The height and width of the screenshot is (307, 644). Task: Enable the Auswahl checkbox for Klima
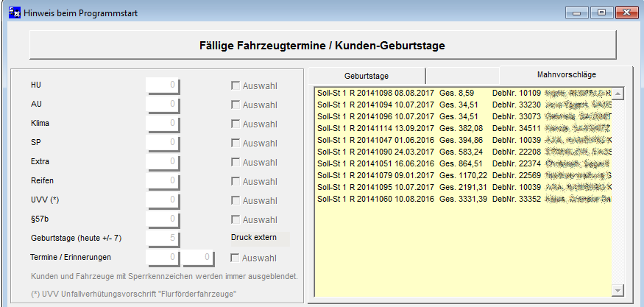[x=236, y=124]
